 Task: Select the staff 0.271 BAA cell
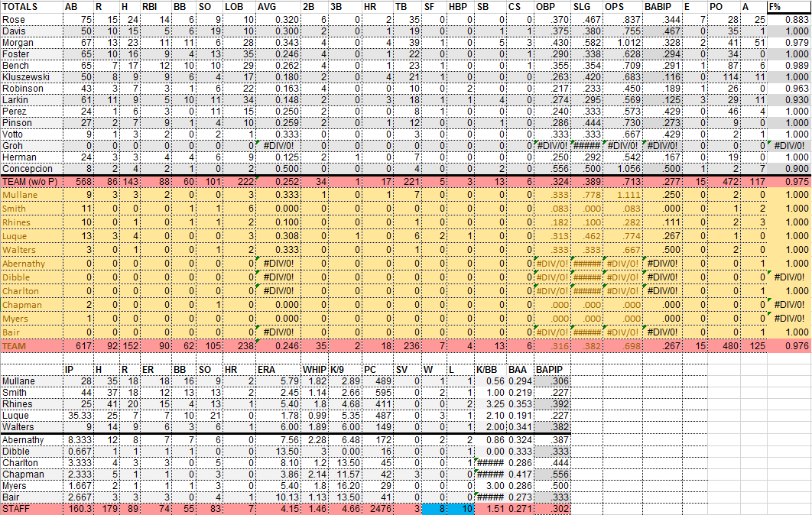click(x=520, y=509)
